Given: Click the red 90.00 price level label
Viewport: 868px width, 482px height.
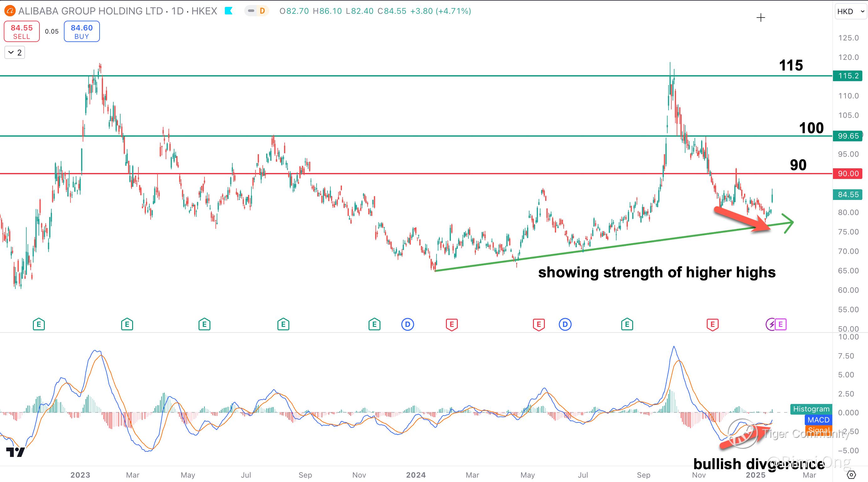Looking at the screenshot, I should click(848, 173).
